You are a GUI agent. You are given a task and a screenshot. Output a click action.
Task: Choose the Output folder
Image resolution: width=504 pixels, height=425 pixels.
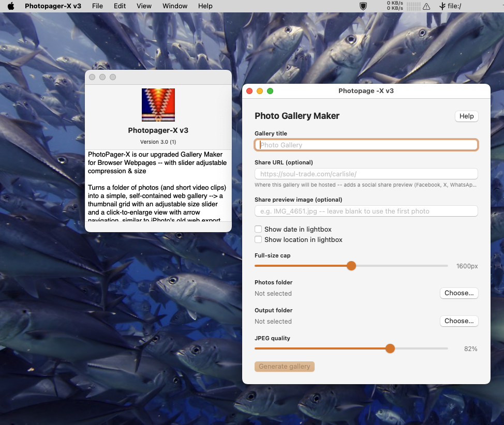point(459,321)
